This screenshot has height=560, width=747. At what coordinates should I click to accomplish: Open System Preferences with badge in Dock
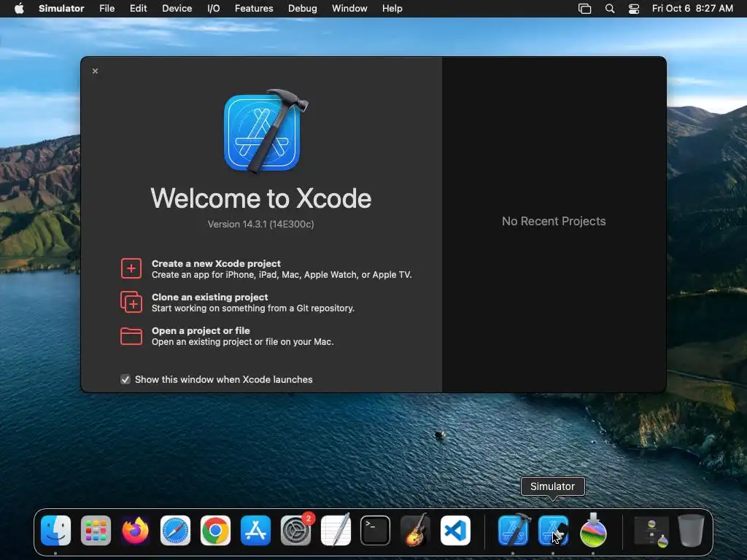point(296,531)
